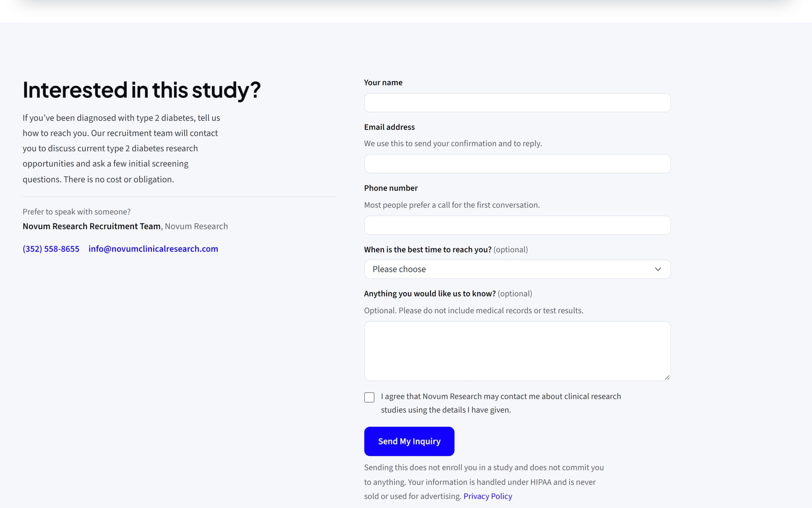Screen dimensions: 812x508
Task: Grab the textarea resize handle corner
Action: [667, 377]
